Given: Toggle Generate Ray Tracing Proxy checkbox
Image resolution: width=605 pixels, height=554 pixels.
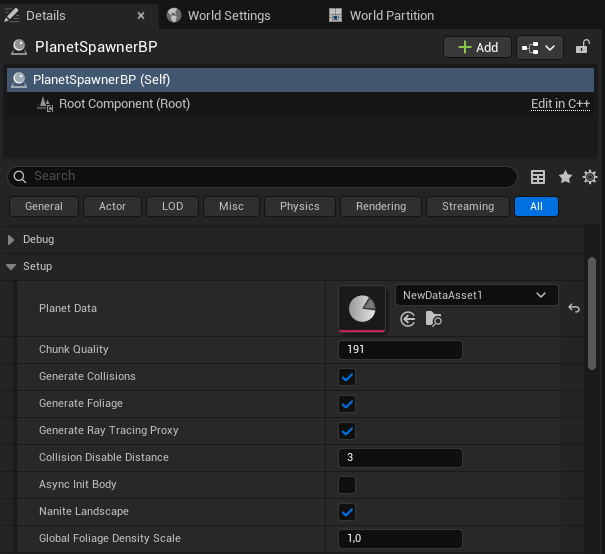Looking at the screenshot, I should pos(347,431).
